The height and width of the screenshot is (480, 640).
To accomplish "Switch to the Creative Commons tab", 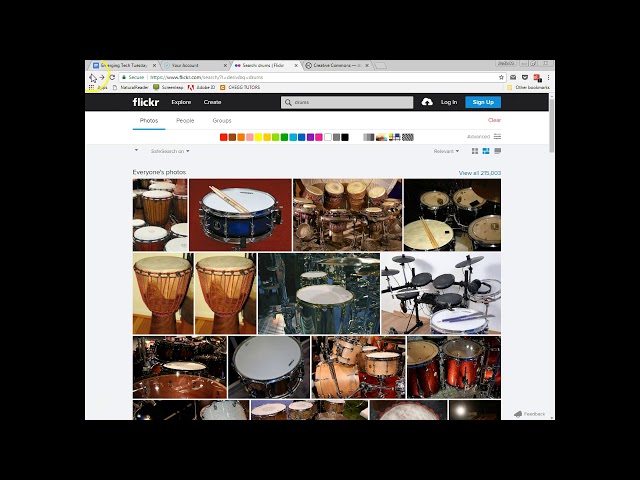I will pos(336,65).
